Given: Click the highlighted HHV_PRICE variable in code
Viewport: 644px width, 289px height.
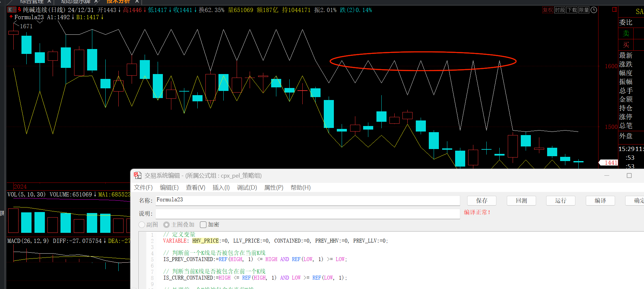Looking at the screenshot, I should click(205, 241).
